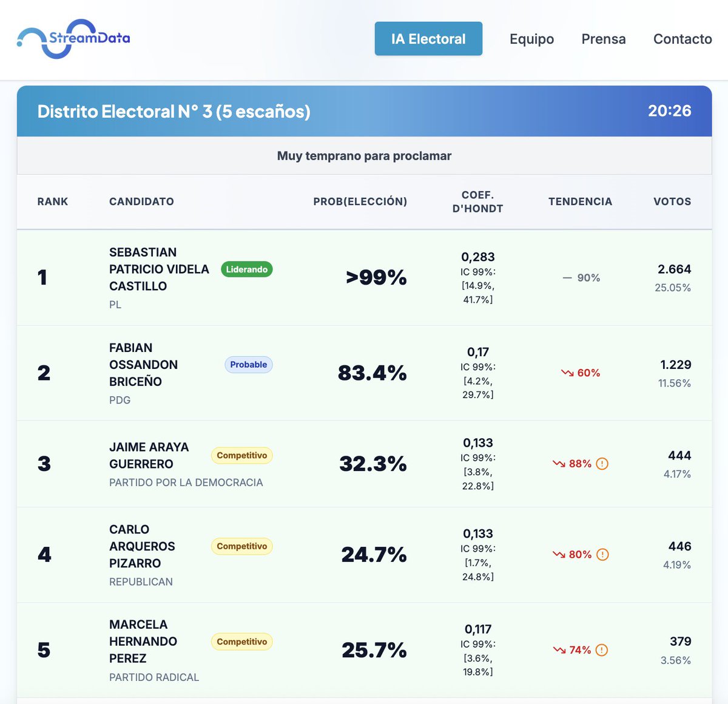Click the StreamData logo
Viewport: 728px width, 704px height.
click(x=73, y=39)
